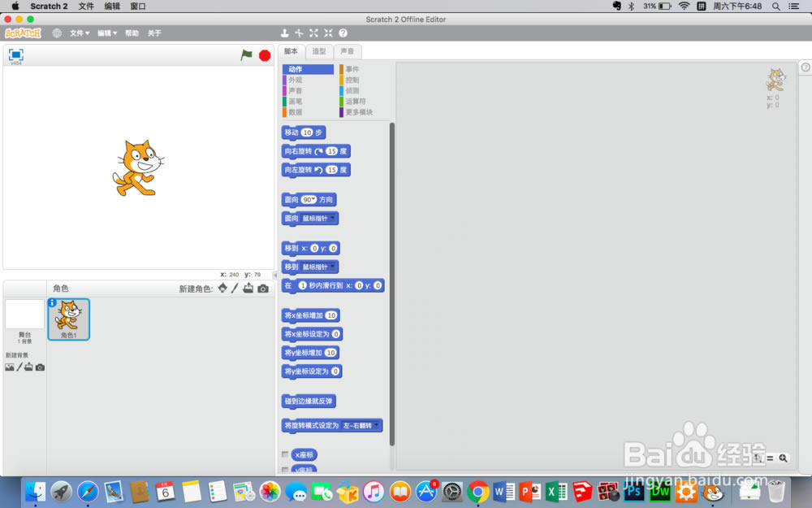Open Photoshop from the Dock
Viewport: 812px width, 508px height.
pos(634,492)
